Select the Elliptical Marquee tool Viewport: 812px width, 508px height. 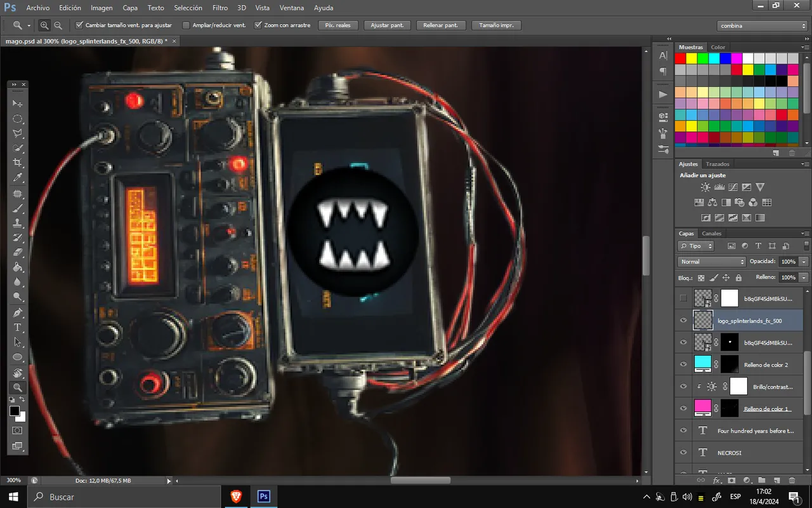(18, 119)
